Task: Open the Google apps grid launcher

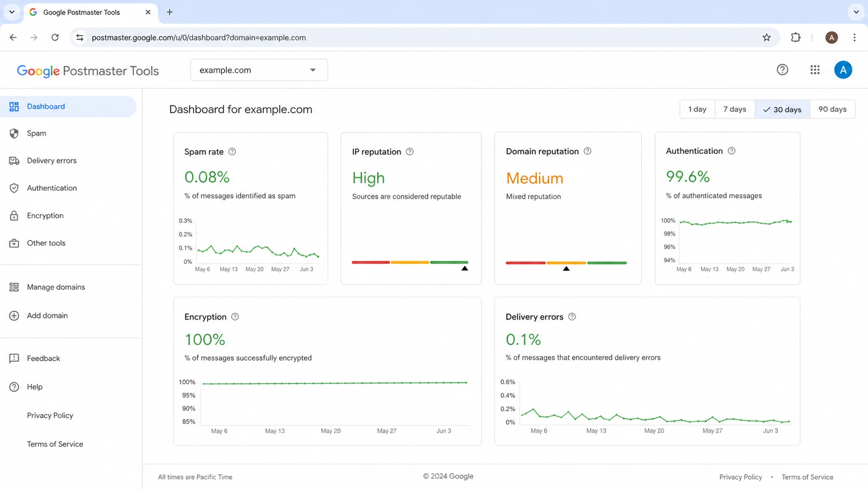Action: click(x=815, y=70)
